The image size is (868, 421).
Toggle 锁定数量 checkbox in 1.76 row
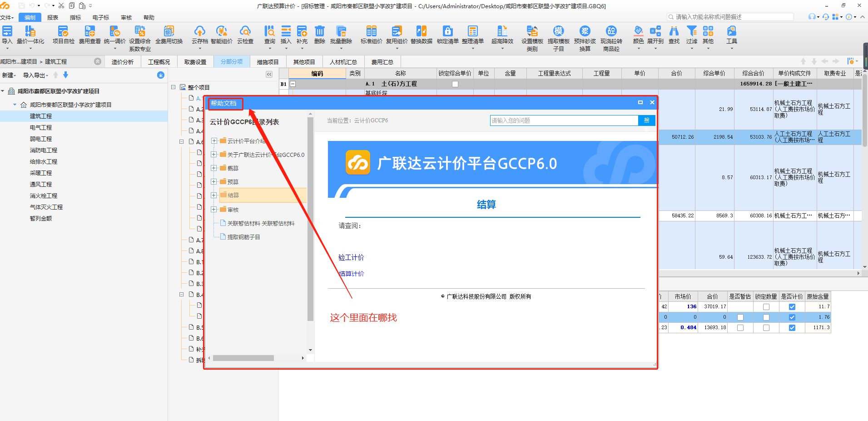[x=766, y=317]
